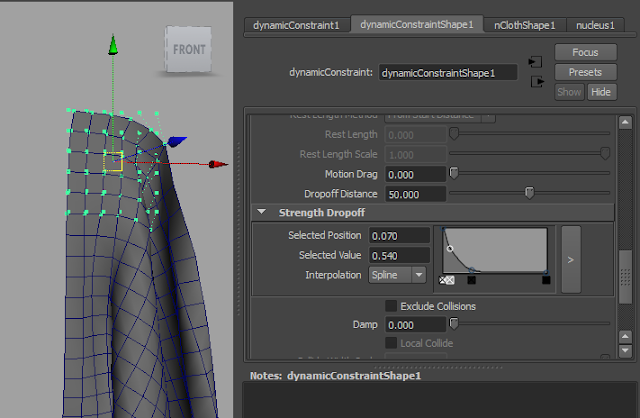Toggle the Local Collide checkbox
Image resolution: width=640 pixels, height=418 pixels.
391,343
